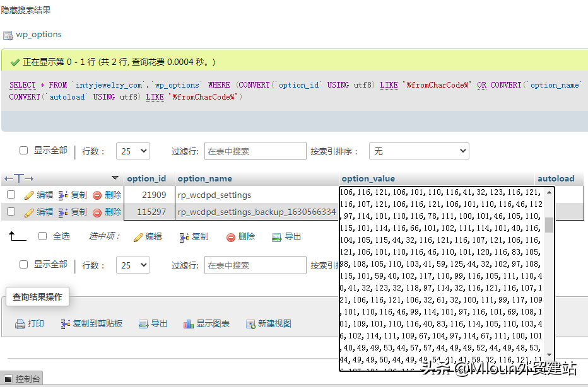Click bulk 导出 button for selected rows
Screen dimensions: 588x387
[x=293, y=236]
